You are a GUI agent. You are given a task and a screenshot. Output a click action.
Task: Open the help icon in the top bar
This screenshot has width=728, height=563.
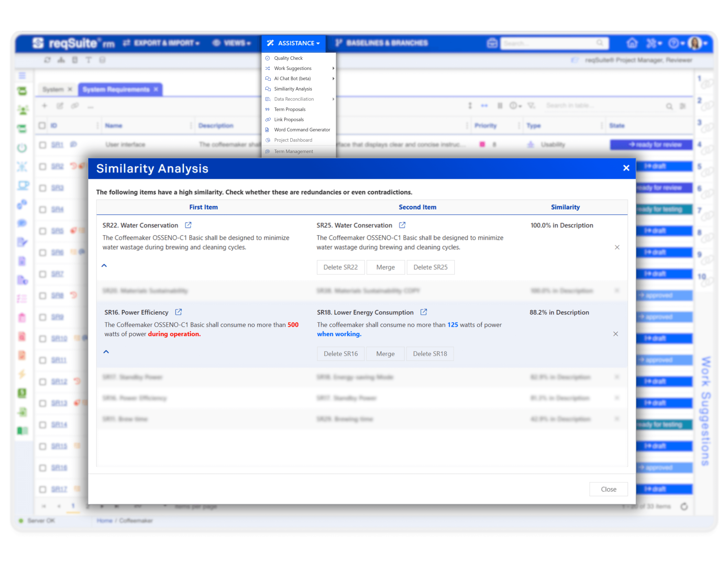point(674,43)
